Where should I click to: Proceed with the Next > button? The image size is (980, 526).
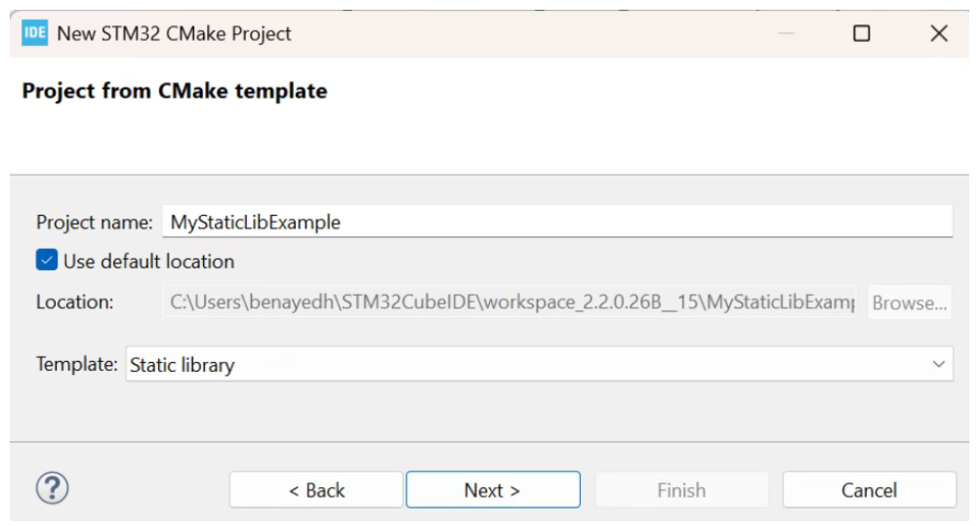(493, 490)
